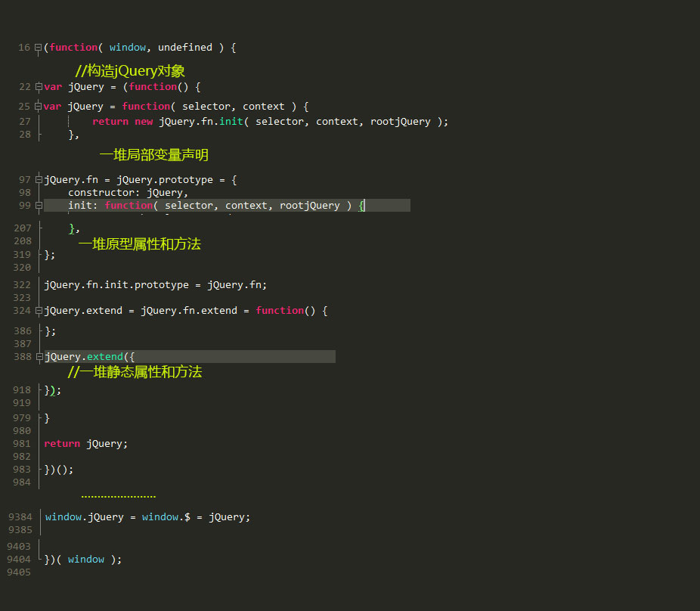Click '})( window );' on line 9404
This screenshot has width=700, height=611.
click(82, 559)
